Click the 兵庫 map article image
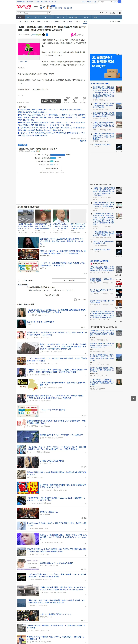The height and width of the screenshot is (644, 138). click(29, 49)
